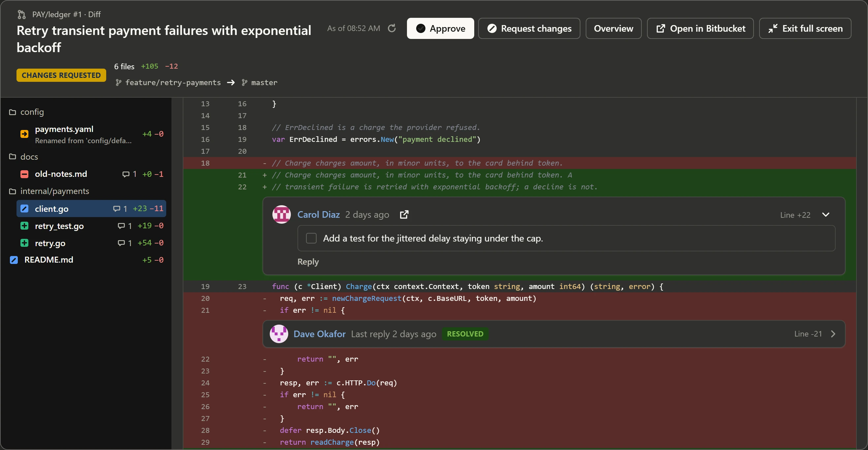Click the master target branch name
The image size is (868, 450).
click(264, 82)
